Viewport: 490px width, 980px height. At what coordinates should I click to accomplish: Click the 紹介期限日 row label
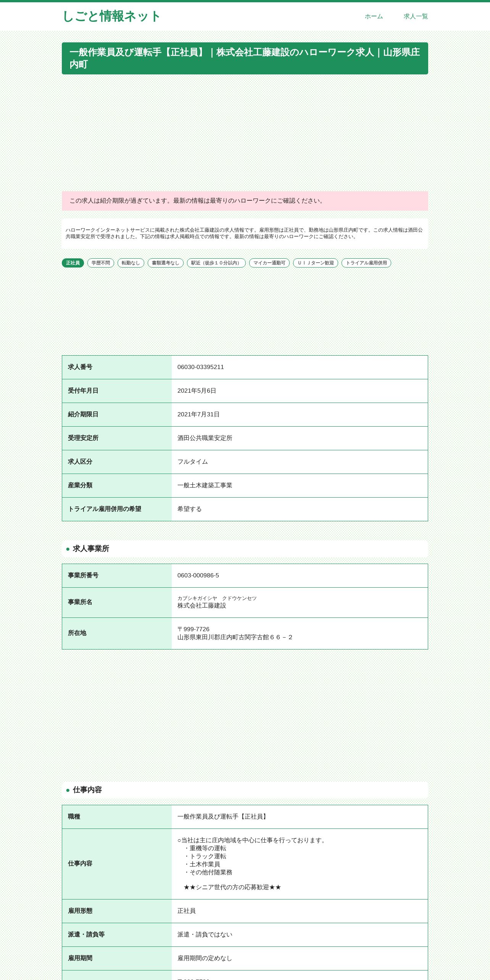83,414
